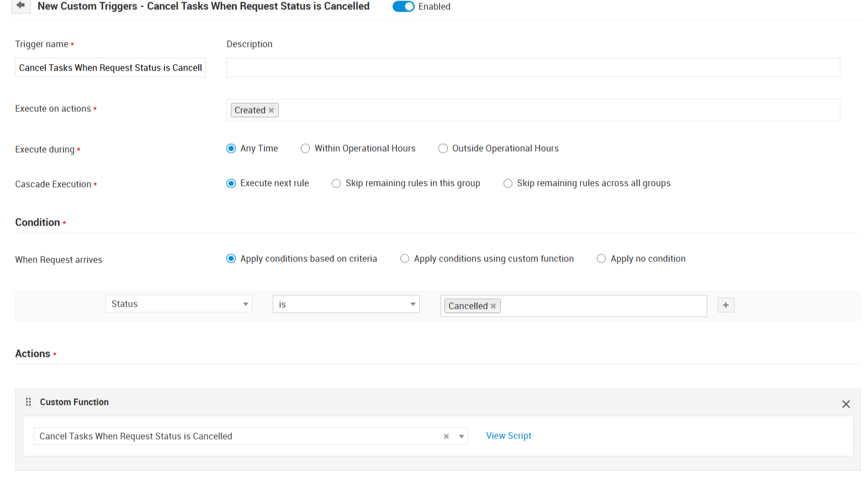Clear the selected custom function

(x=446, y=436)
